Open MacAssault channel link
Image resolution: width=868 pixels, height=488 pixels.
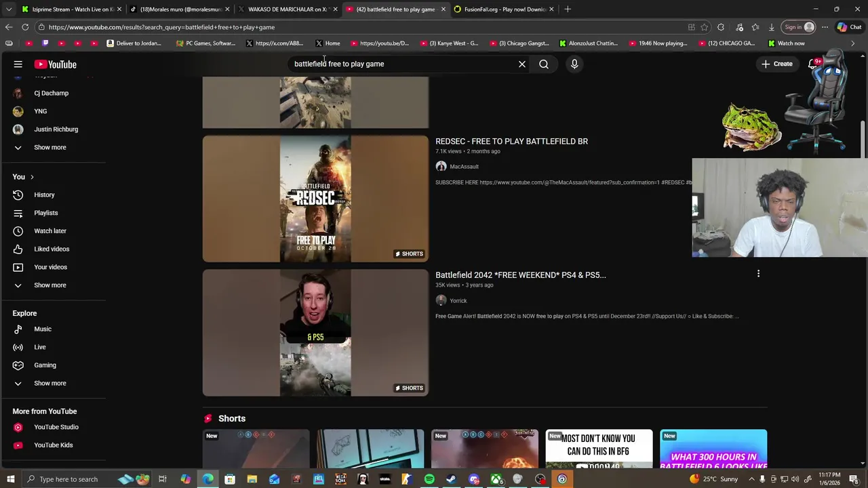click(464, 167)
